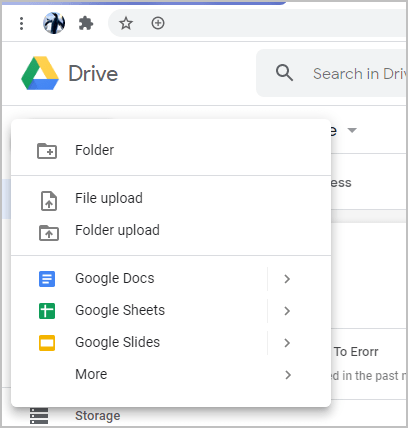408x428 pixels.
Task: Click the profile avatar picture
Action: (x=54, y=23)
